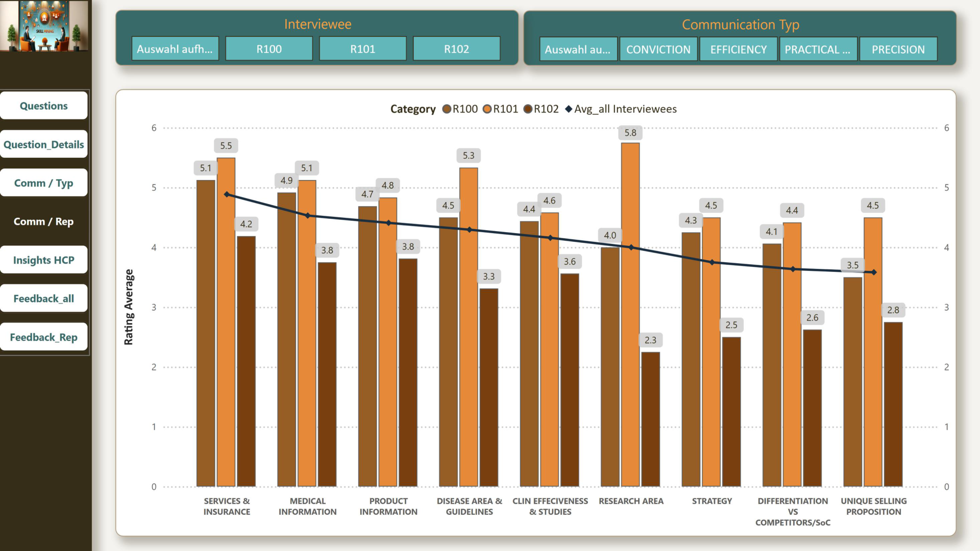Select R100 bar for SERVICES & INSURANCE (5.1)
Image resolution: width=980 pixels, height=551 pixels.
[206, 333]
